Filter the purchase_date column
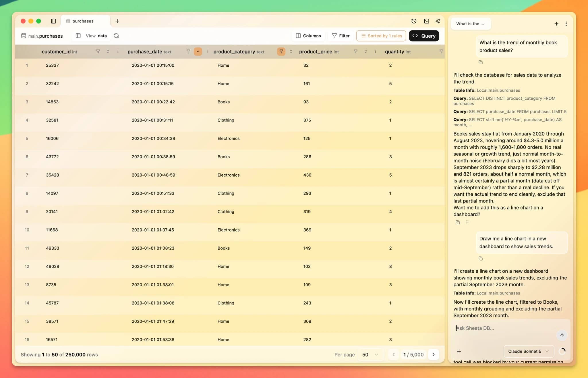Viewport: 588px width, 378px height. tap(188, 51)
